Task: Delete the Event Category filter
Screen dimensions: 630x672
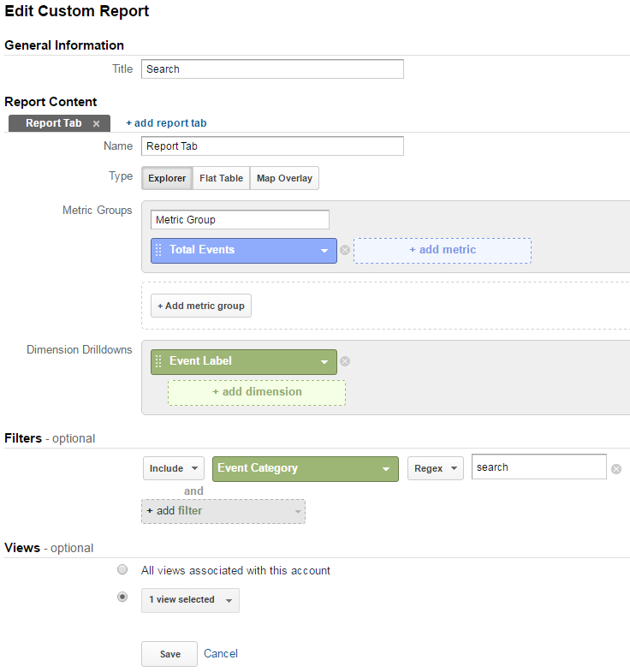Action: (x=616, y=469)
